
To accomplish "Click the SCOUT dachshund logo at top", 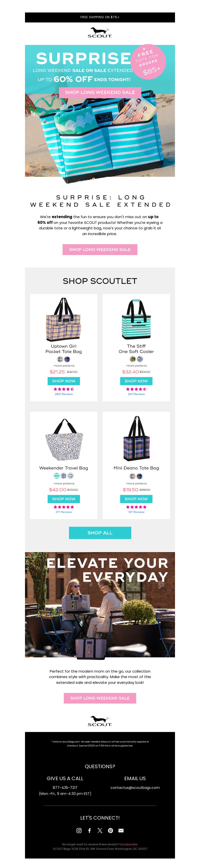I will coord(100,32).
